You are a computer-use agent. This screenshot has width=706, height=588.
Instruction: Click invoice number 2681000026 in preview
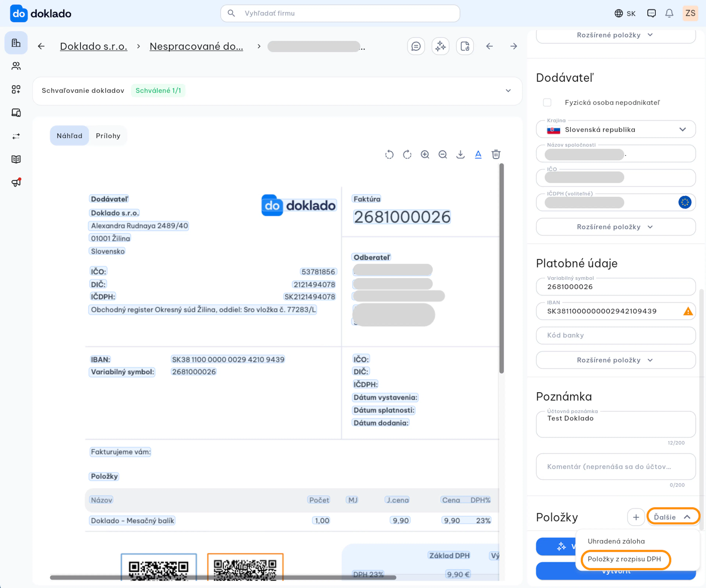(x=402, y=217)
